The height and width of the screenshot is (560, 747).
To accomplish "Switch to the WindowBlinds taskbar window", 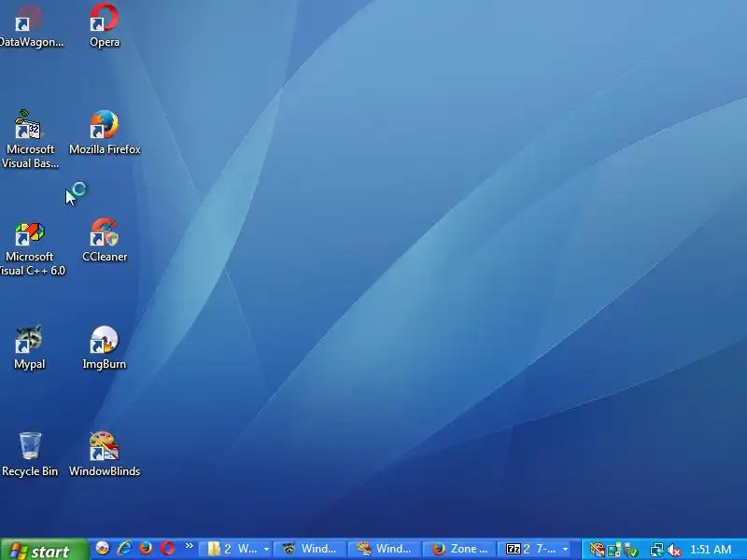I will 385,549.
